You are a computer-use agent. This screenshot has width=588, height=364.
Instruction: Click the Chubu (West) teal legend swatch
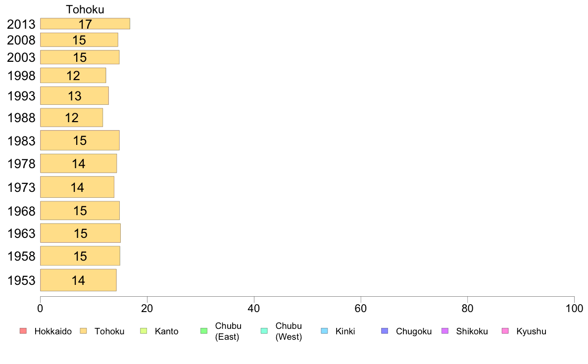(264, 331)
